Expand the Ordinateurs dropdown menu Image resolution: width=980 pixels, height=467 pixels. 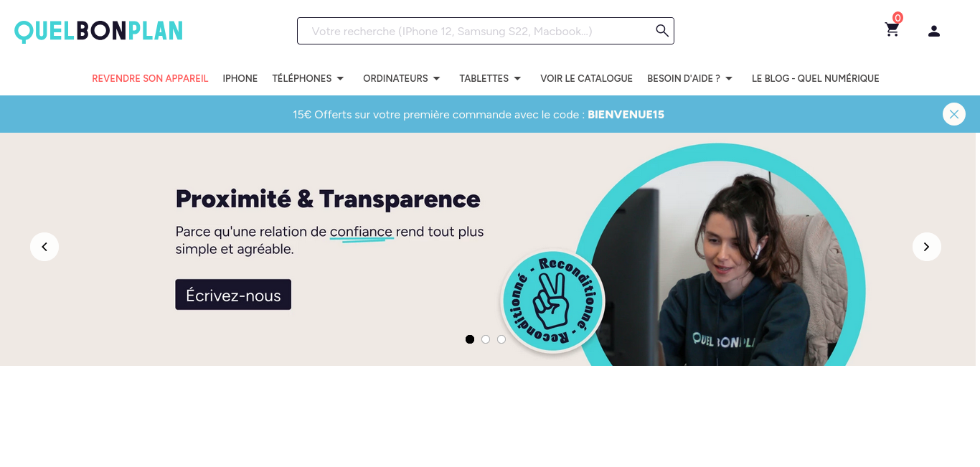click(x=402, y=78)
